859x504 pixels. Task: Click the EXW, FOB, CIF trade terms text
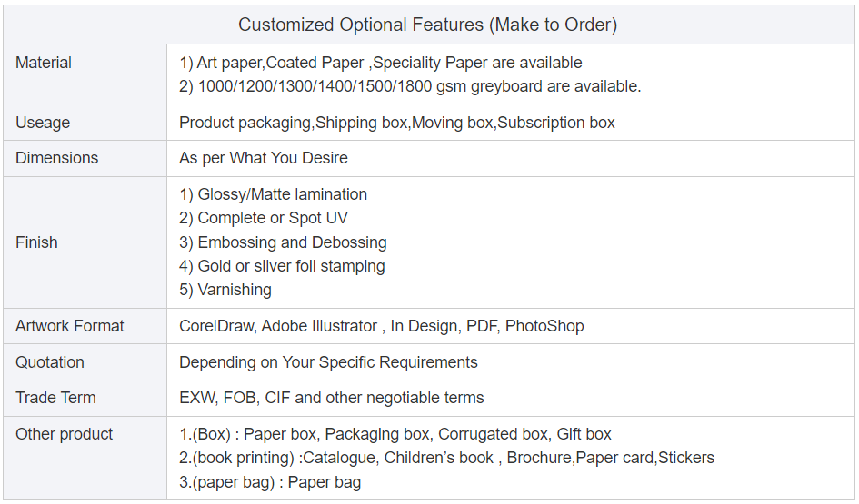coord(331,398)
